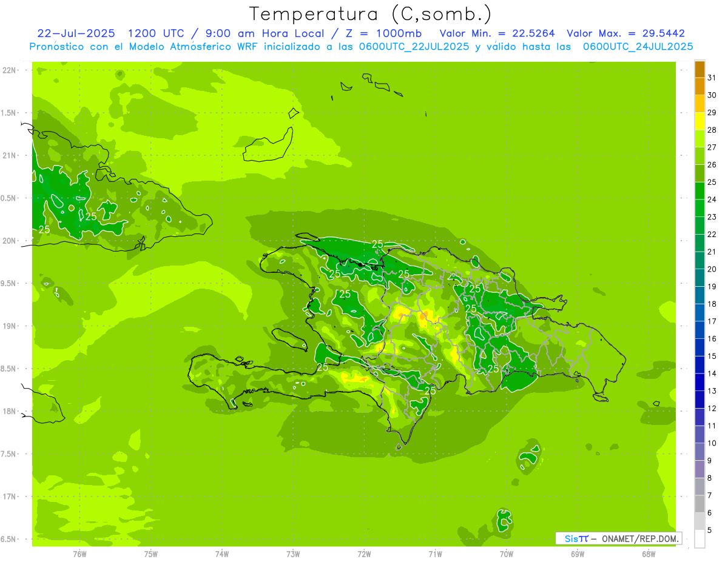
Task: Click the 18N latitude axis label
Action: coord(9,411)
